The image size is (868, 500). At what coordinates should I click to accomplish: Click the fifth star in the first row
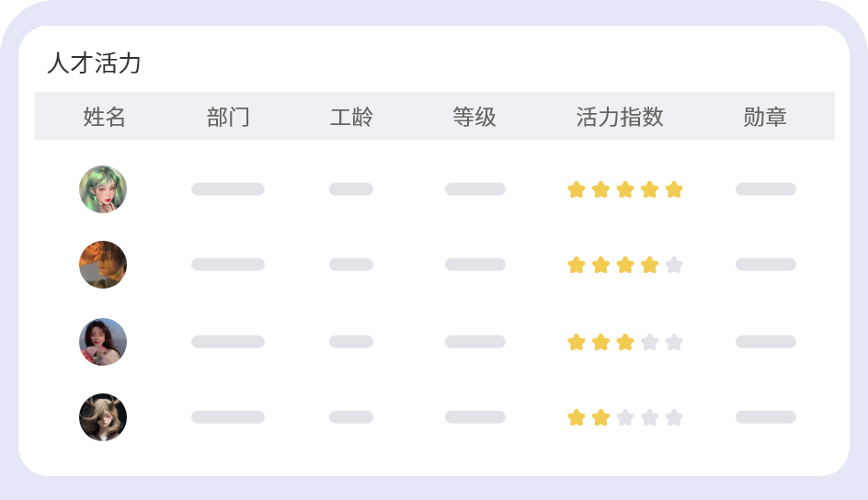coord(674,189)
